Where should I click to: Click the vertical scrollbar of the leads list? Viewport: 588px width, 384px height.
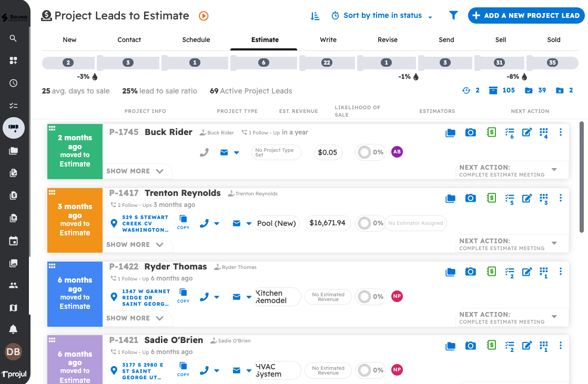click(581, 177)
